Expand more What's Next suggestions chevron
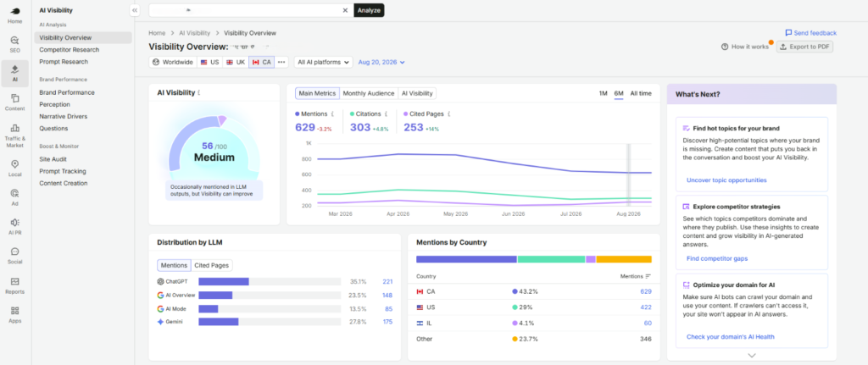Screen dimensions: 868x365 click(751, 356)
